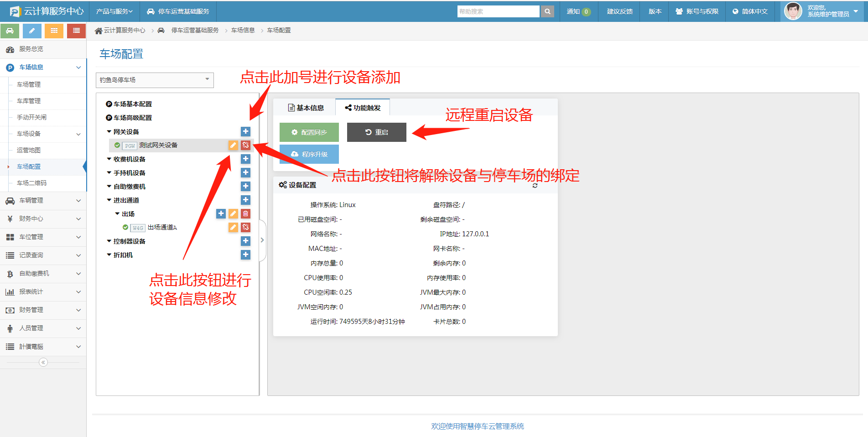Click the 配置同步 green button
The image size is (868, 437).
[309, 132]
